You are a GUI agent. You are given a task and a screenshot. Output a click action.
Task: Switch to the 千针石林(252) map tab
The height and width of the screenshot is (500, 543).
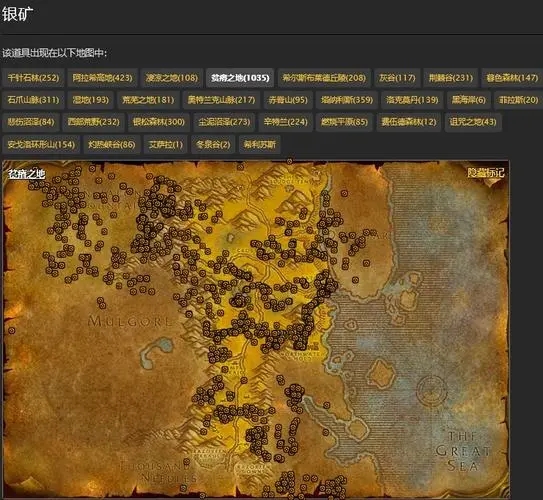tap(33, 78)
